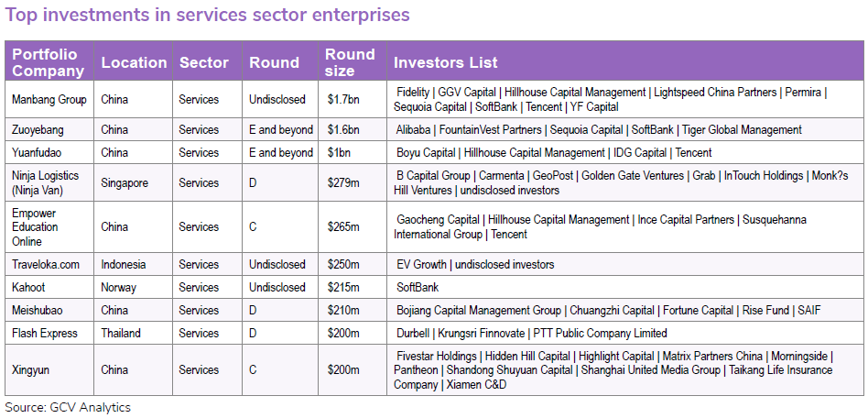The image size is (868, 418).
Task: Select the Meishubao company cell
Action: point(38,310)
